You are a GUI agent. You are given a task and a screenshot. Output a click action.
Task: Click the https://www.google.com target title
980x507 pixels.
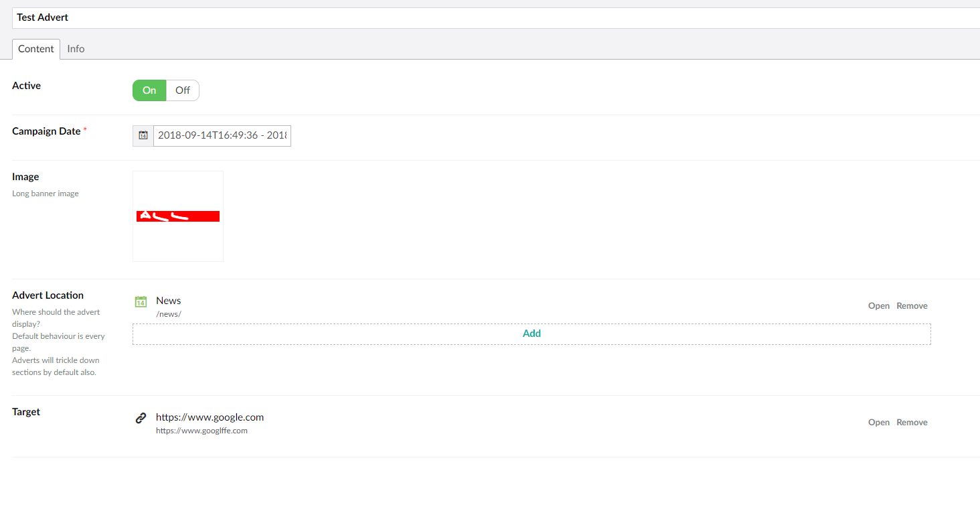[x=210, y=417]
